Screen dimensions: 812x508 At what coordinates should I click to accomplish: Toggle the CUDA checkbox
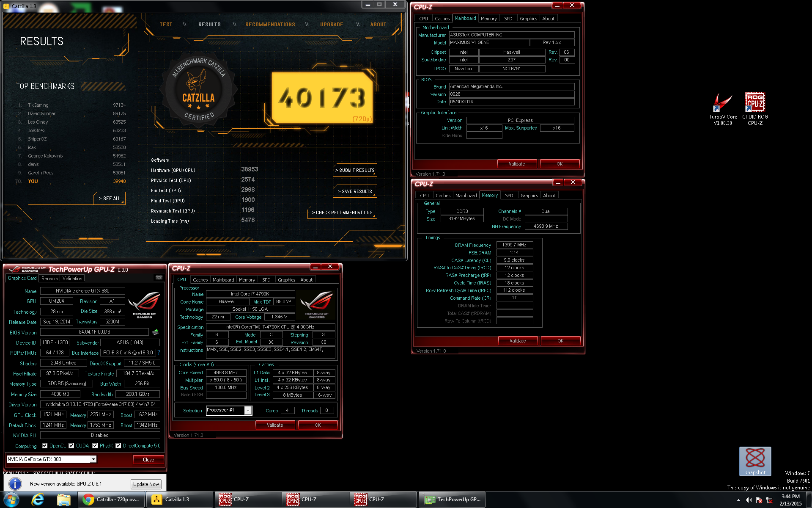[x=71, y=446]
